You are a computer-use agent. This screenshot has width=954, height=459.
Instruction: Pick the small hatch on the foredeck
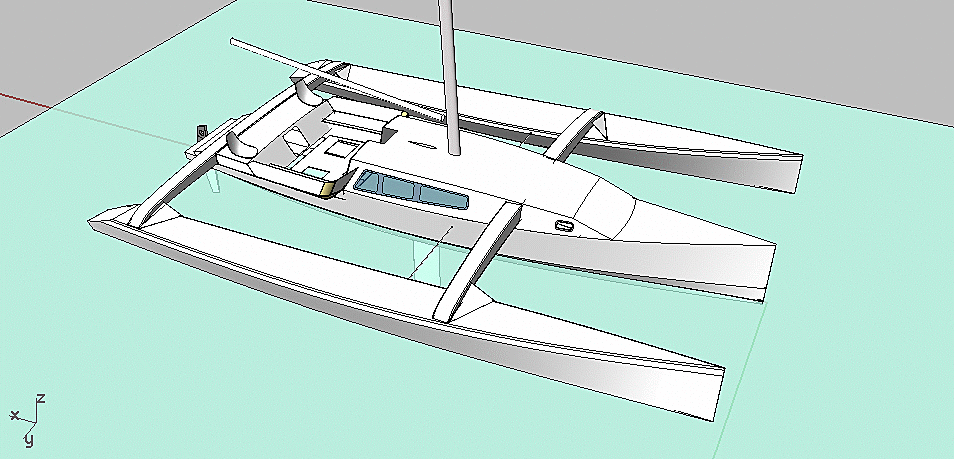pos(565,226)
